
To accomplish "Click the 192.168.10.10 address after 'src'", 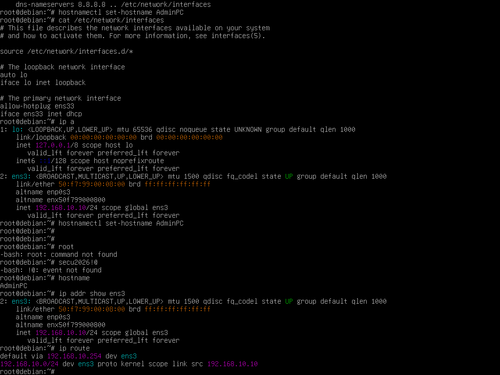I will pyautogui.click(x=232, y=364).
